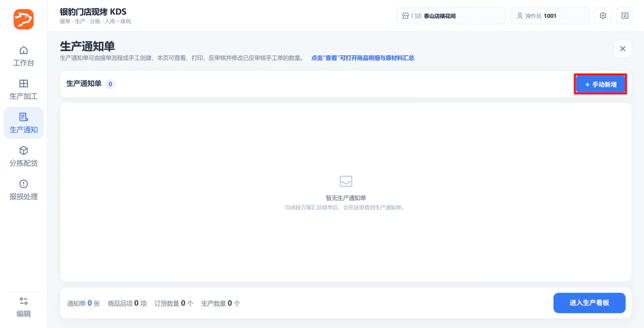Click the 暂无生产通知单 message

[x=346, y=198]
